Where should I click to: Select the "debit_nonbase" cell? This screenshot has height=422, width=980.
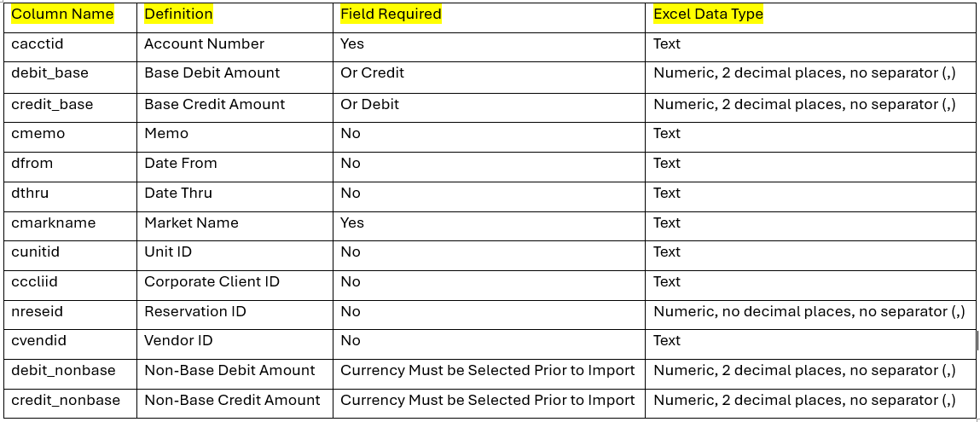[63, 370]
